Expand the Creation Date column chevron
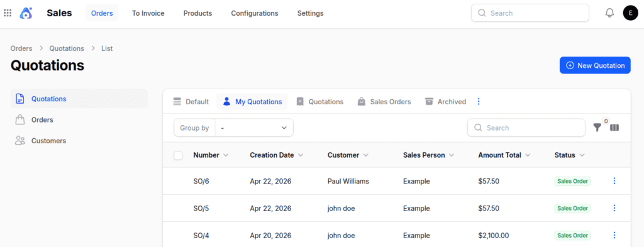This screenshot has height=247, width=644. [301, 155]
